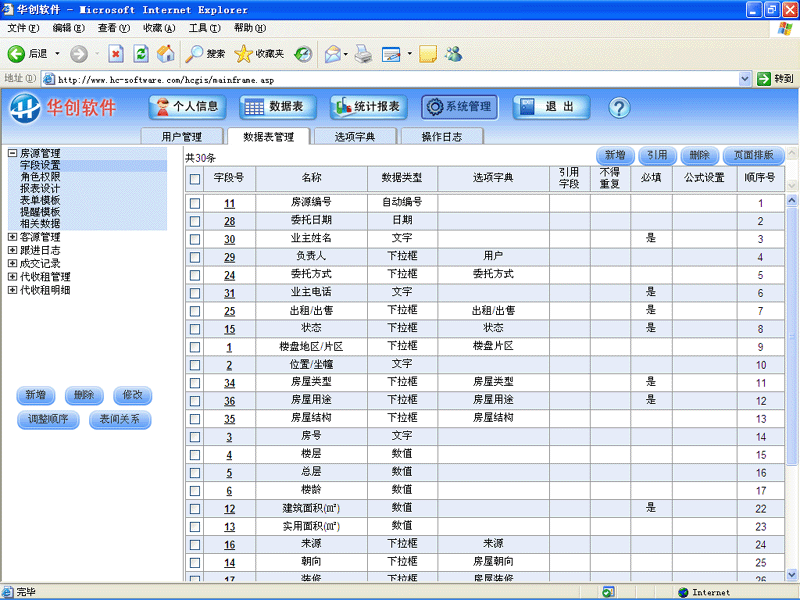
Task: Expand the 客源管理 tree node
Action: (12, 237)
